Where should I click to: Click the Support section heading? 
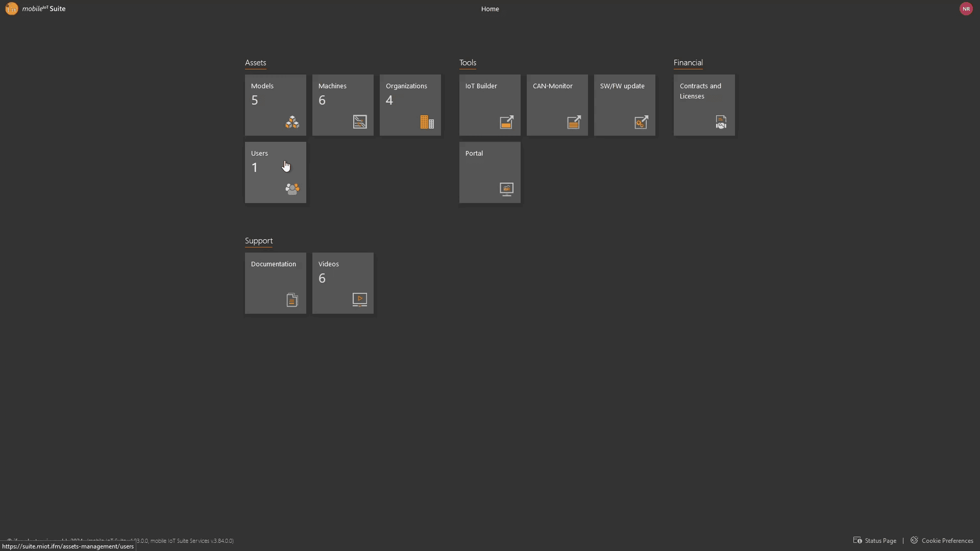coord(258,241)
